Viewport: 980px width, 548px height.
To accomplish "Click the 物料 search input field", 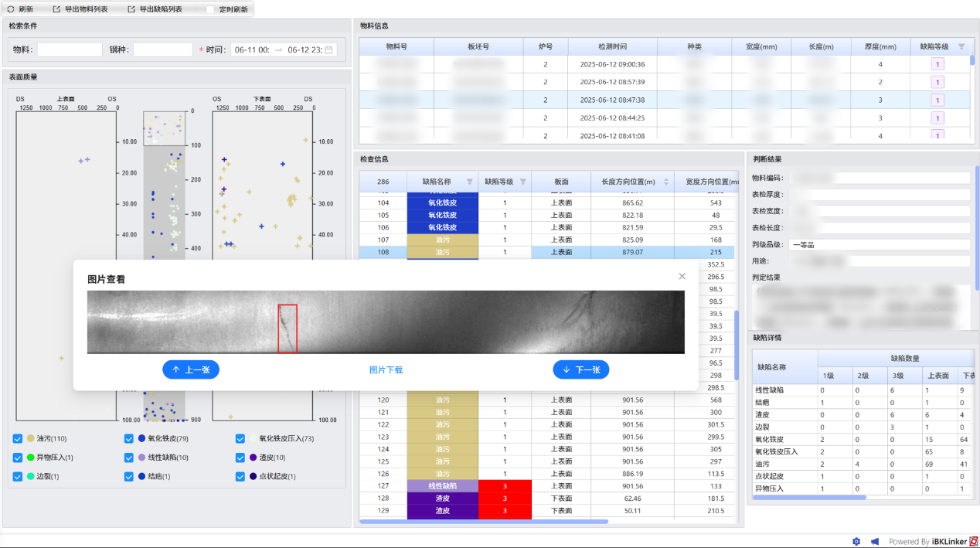I will pyautogui.click(x=70, y=49).
